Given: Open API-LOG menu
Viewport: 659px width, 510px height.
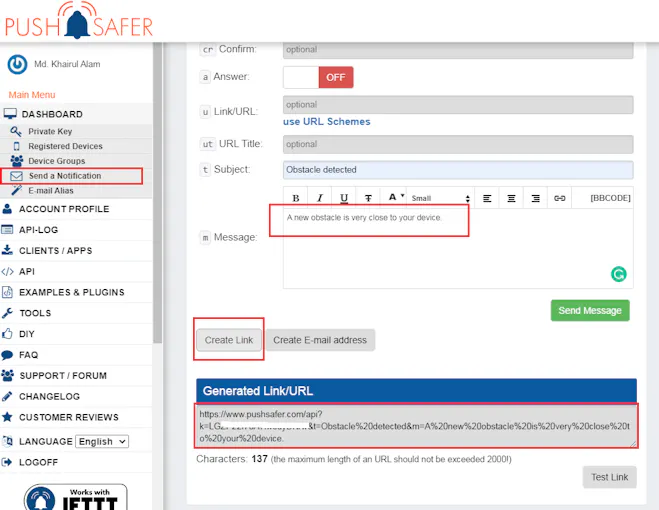Looking at the screenshot, I should [38, 230].
